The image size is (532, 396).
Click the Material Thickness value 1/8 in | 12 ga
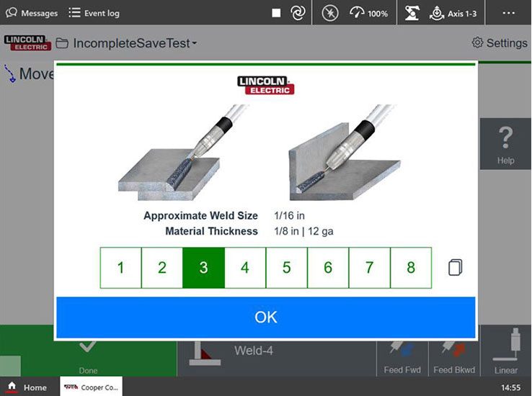[303, 231]
